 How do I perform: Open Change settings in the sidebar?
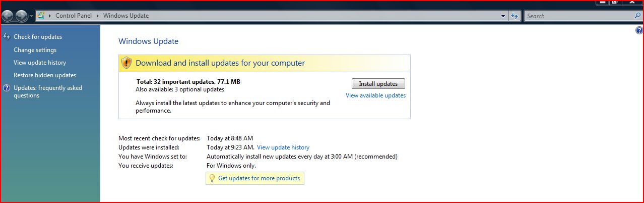(x=35, y=50)
